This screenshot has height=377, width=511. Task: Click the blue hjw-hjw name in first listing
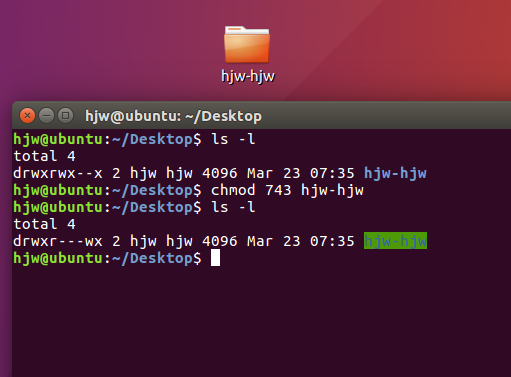395,173
